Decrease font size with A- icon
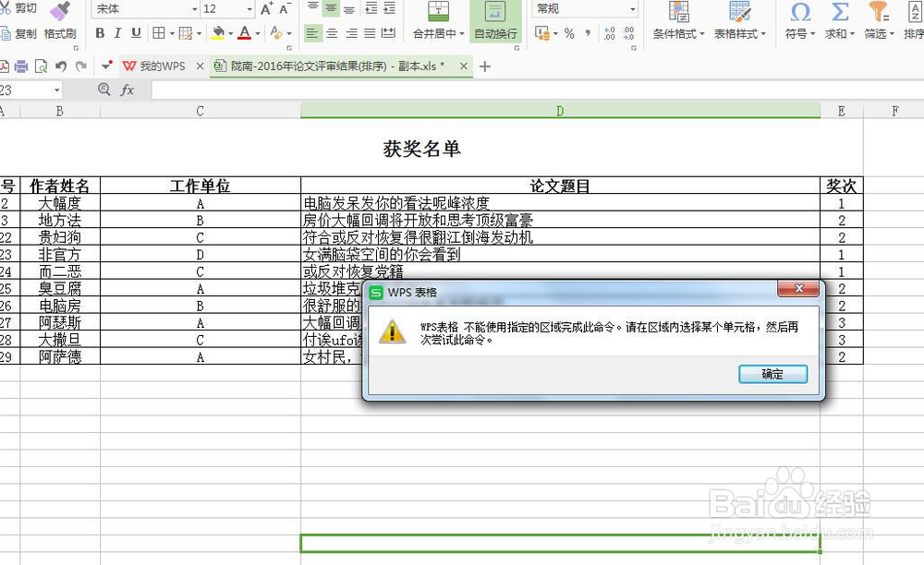The height and width of the screenshot is (565, 924). [286, 9]
